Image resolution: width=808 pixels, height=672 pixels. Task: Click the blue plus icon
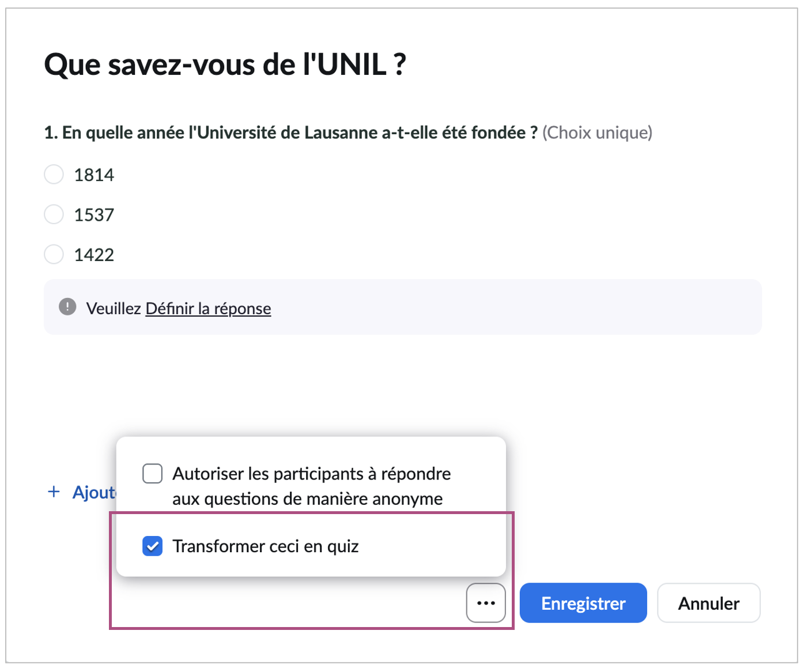pyautogui.click(x=54, y=492)
